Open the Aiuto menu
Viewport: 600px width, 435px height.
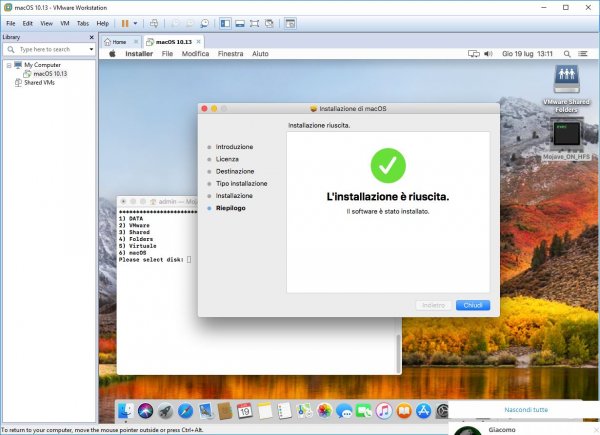pos(260,54)
